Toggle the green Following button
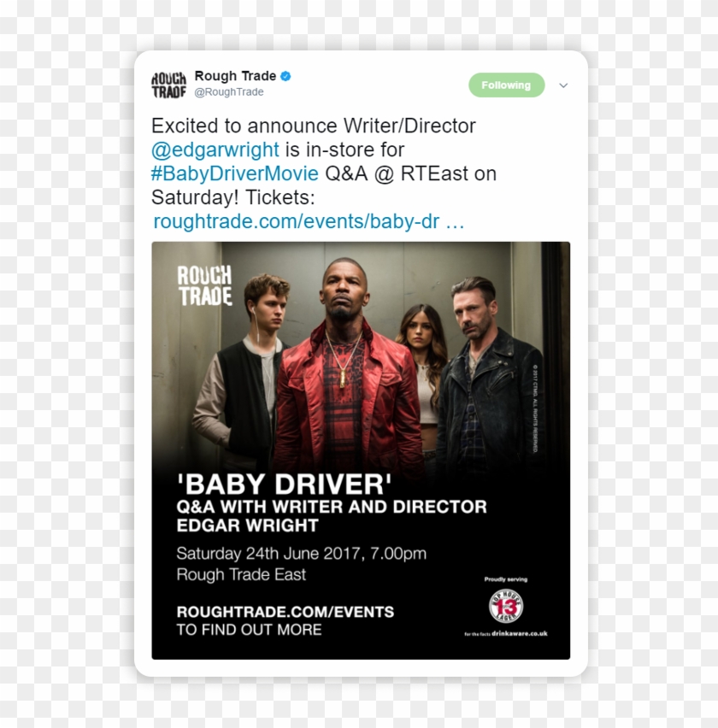 click(x=506, y=85)
